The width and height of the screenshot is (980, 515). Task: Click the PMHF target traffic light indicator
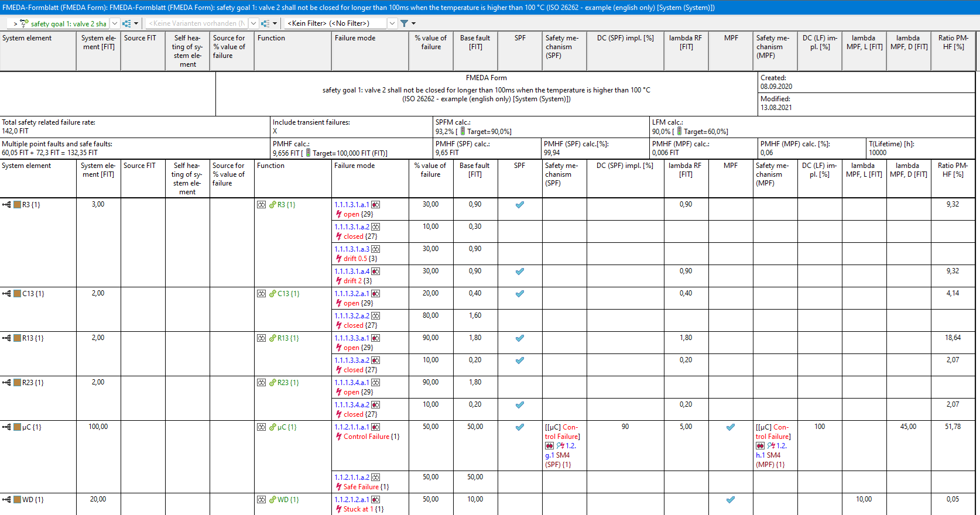[x=308, y=153]
